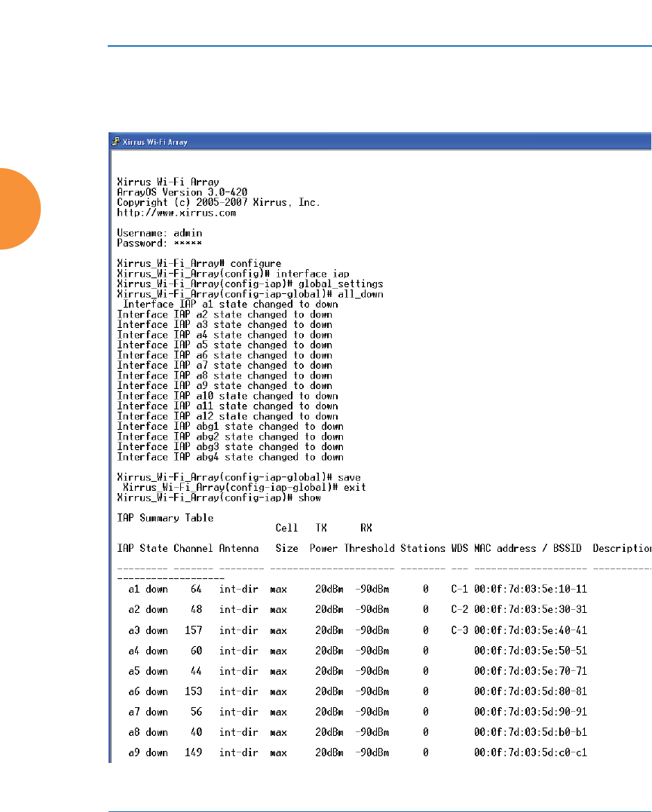Click the 'a2 down' table row entry

click(x=148, y=609)
